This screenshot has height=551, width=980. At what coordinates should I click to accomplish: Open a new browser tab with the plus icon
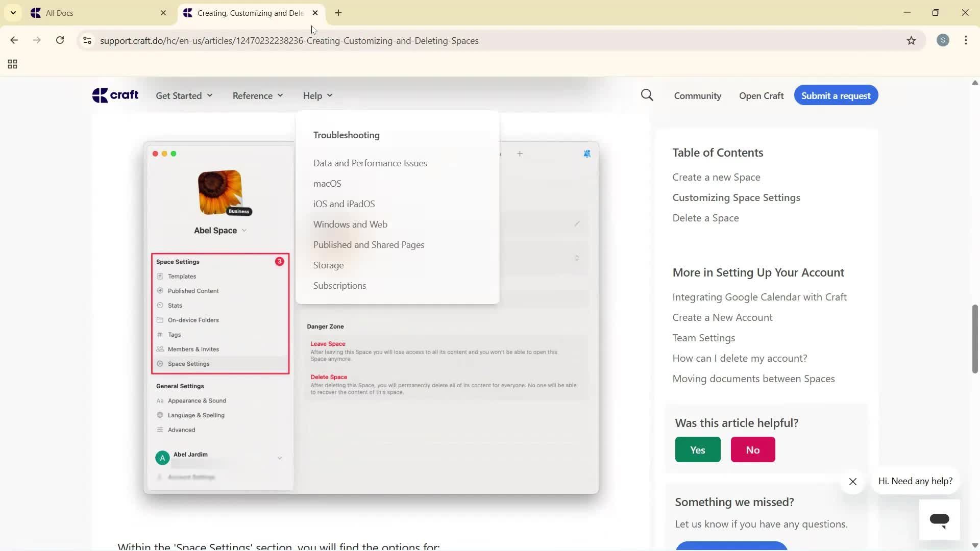tap(338, 13)
